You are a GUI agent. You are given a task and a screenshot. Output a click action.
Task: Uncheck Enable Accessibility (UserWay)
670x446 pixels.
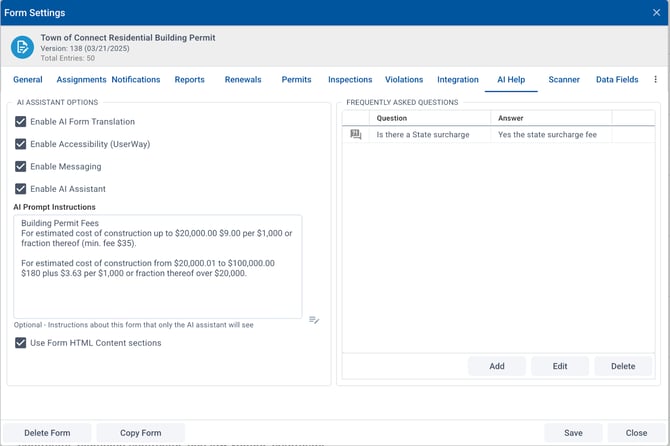click(x=21, y=144)
